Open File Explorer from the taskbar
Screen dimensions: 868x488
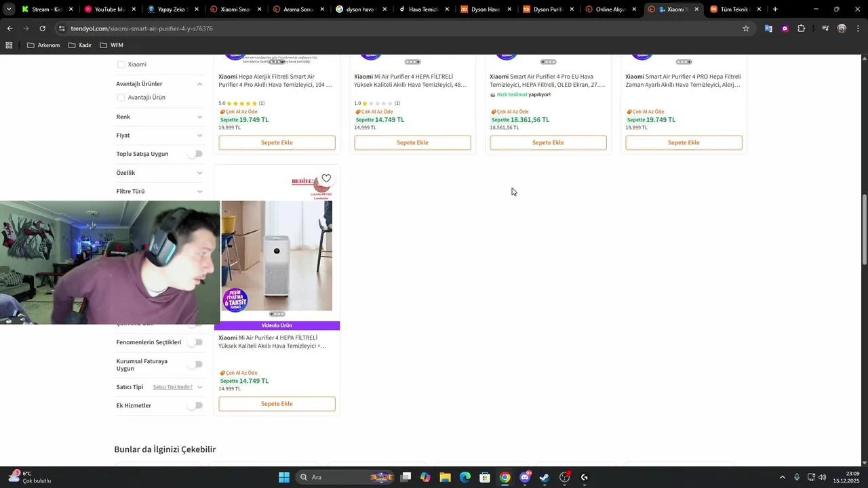pyautogui.click(x=445, y=477)
